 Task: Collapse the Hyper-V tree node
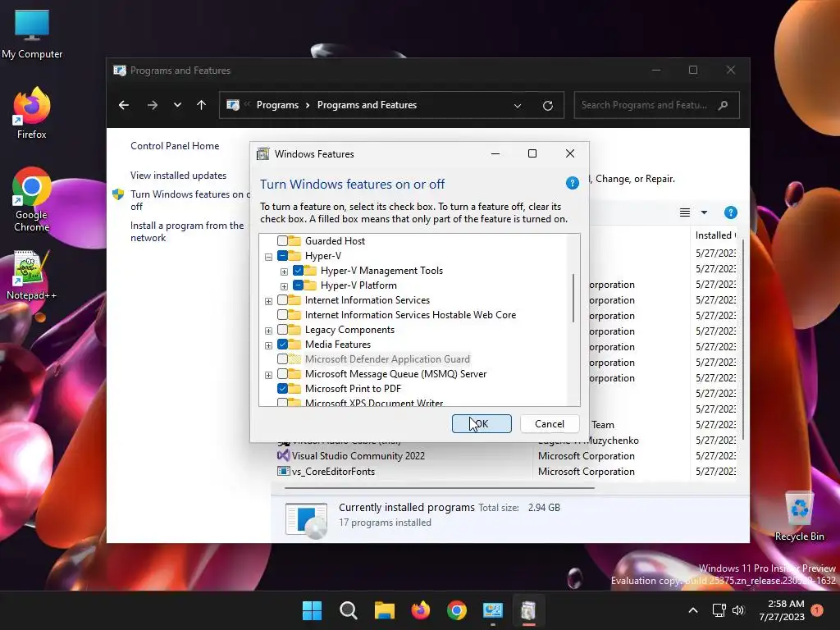(268, 257)
